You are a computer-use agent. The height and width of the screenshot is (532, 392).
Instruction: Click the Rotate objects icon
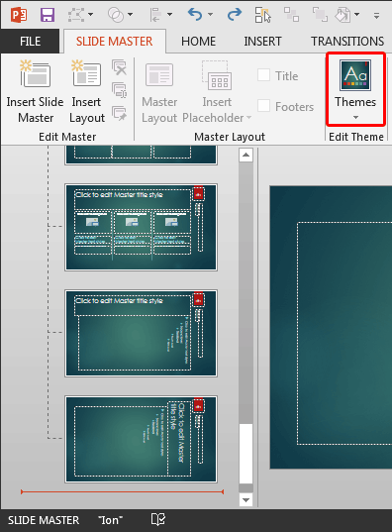[343, 15]
